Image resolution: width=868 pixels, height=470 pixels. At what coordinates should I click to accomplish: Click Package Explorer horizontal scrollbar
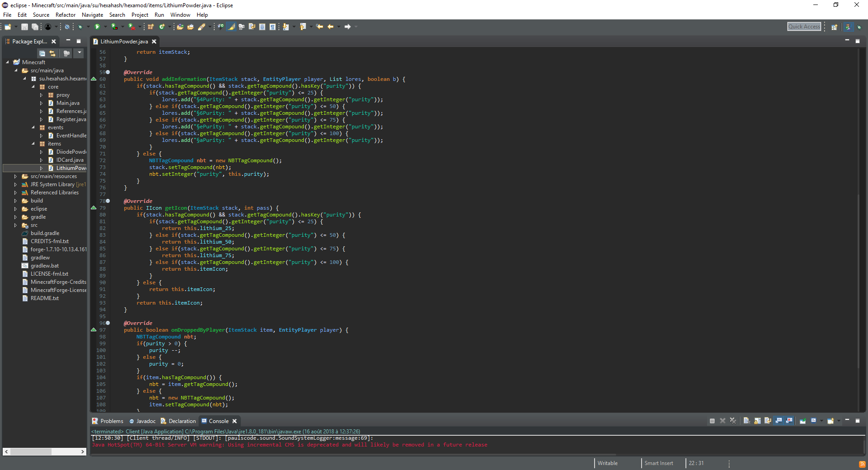point(31,451)
